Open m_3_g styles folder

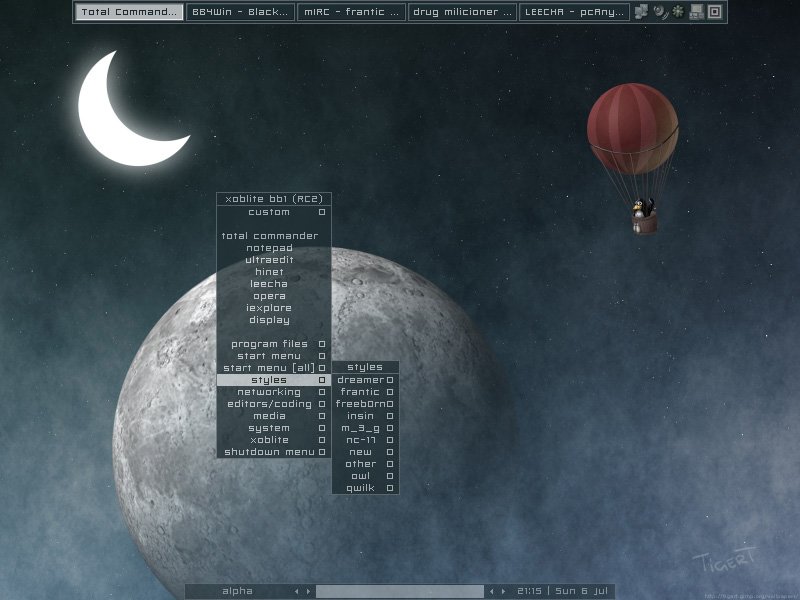pyautogui.click(x=365, y=428)
